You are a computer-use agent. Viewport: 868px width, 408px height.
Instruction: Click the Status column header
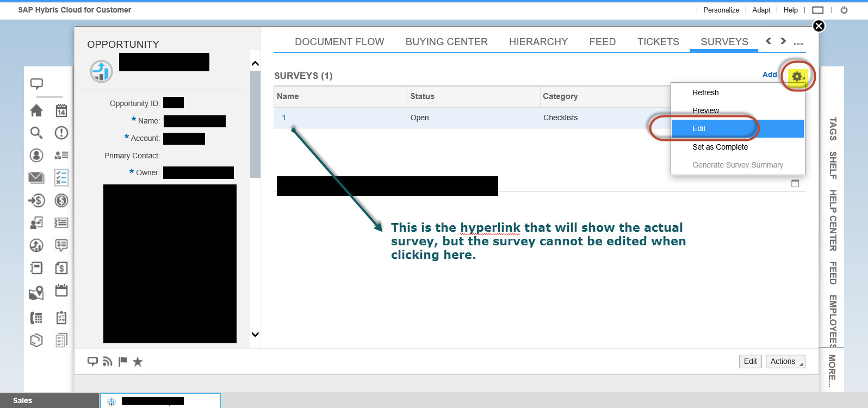point(473,96)
